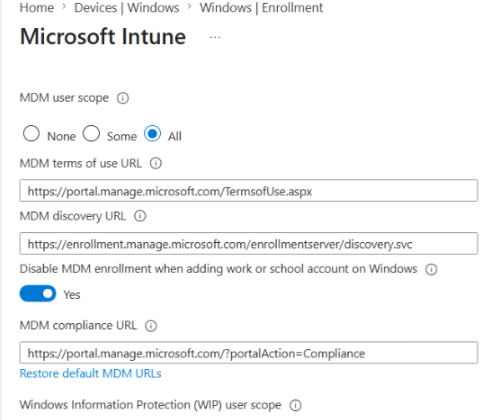Click the 'Yes' toggle state text

coord(72,295)
